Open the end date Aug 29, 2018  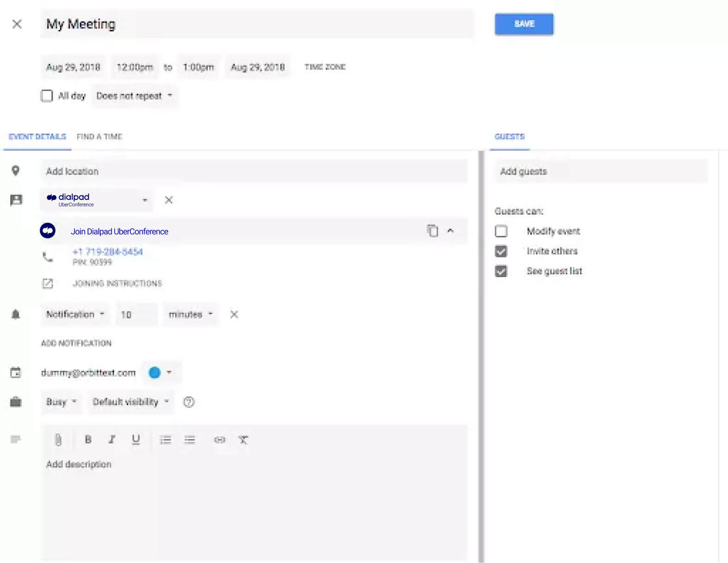click(258, 67)
